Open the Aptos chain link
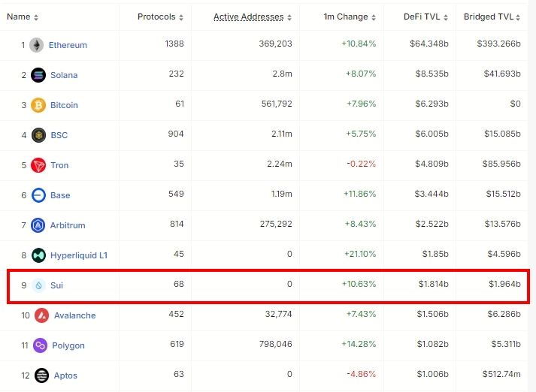 [65, 375]
